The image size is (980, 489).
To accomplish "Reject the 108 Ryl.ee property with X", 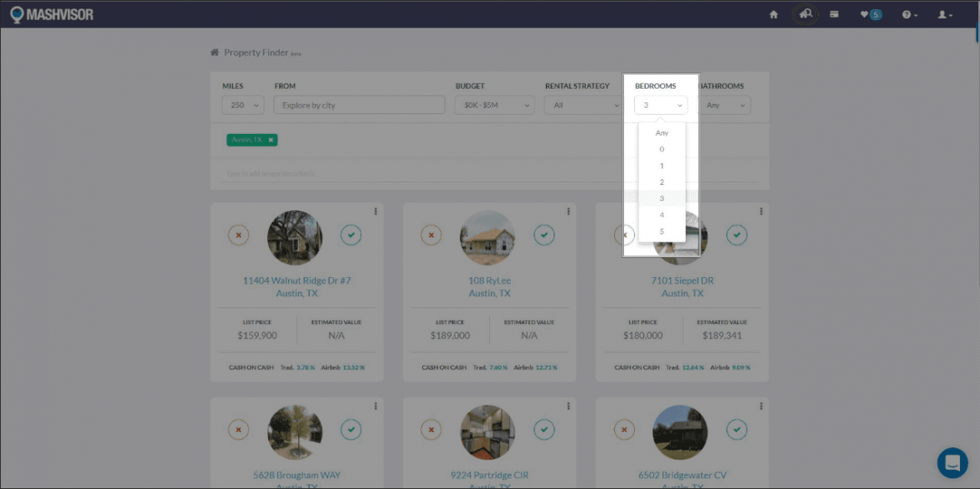I will 431,235.
